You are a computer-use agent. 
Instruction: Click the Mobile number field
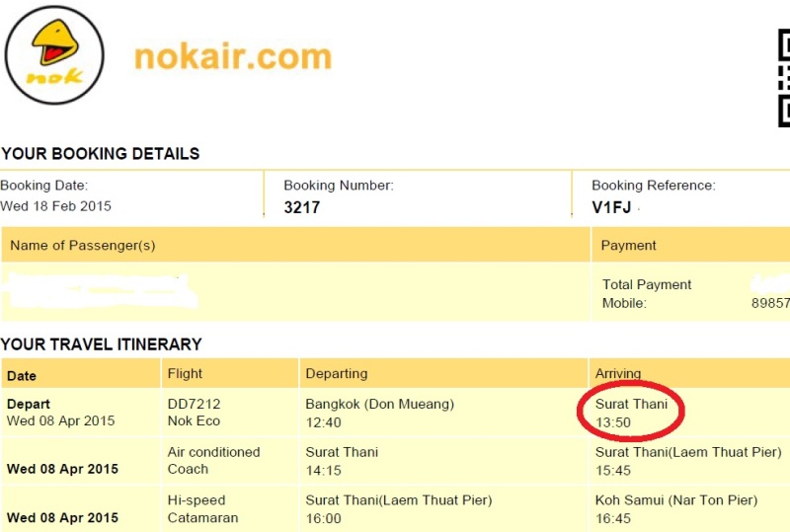pyautogui.click(x=769, y=303)
